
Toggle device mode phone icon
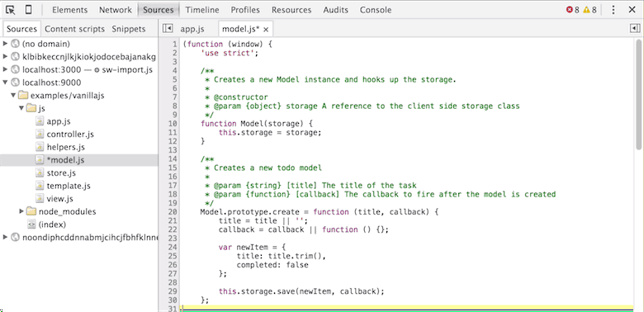pos(28,10)
